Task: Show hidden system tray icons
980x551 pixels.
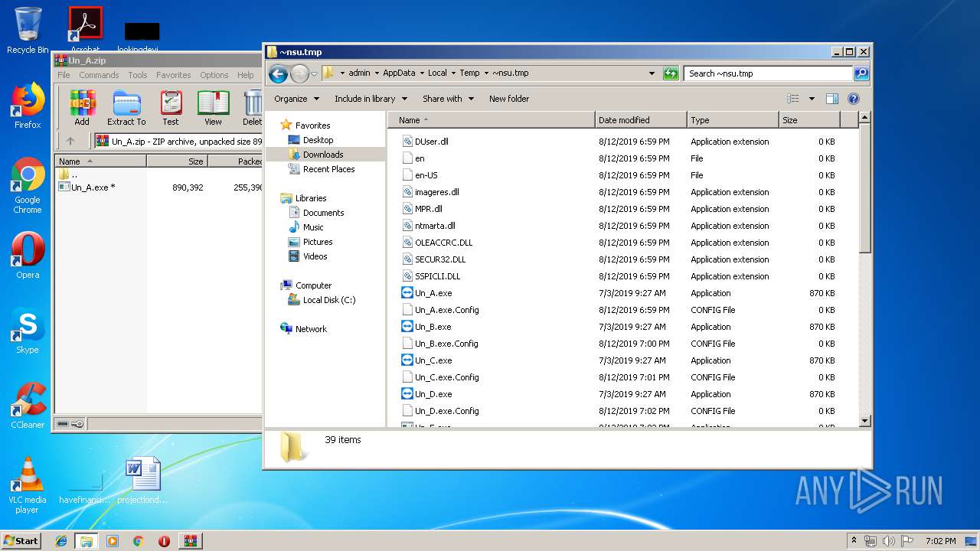Action: pyautogui.click(x=854, y=541)
